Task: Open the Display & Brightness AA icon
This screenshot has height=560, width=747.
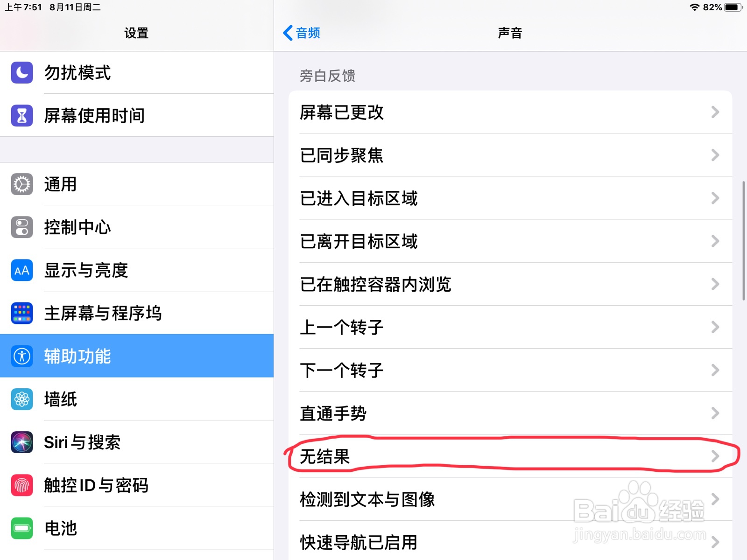Action: (x=22, y=270)
